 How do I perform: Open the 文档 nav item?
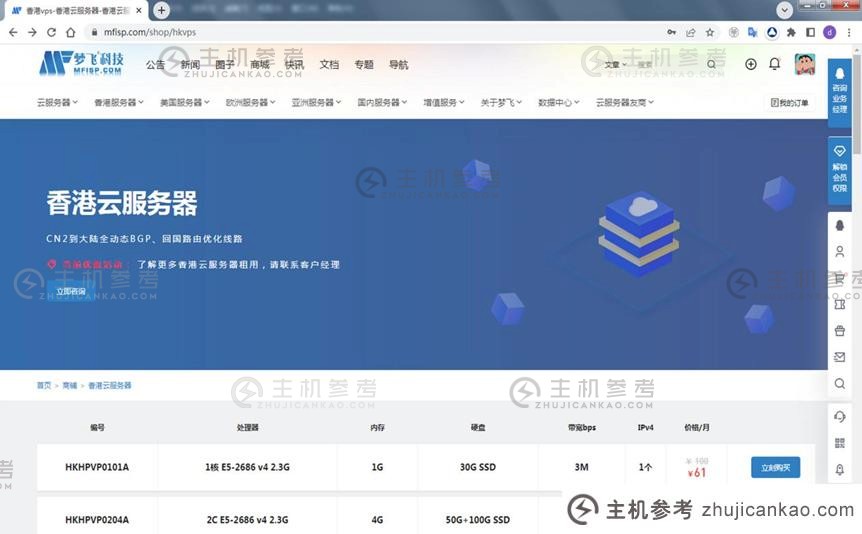pyautogui.click(x=329, y=65)
